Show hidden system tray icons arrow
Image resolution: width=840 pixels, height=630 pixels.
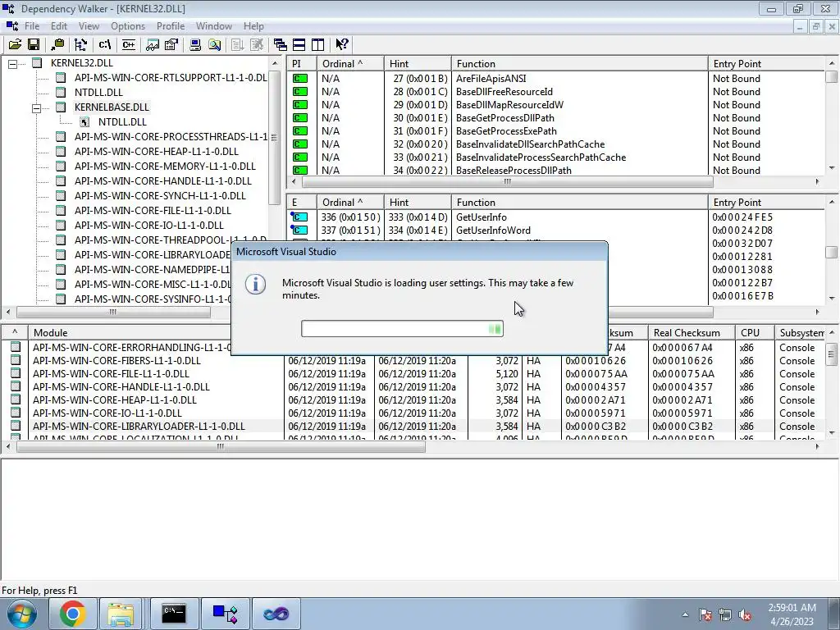coord(685,615)
